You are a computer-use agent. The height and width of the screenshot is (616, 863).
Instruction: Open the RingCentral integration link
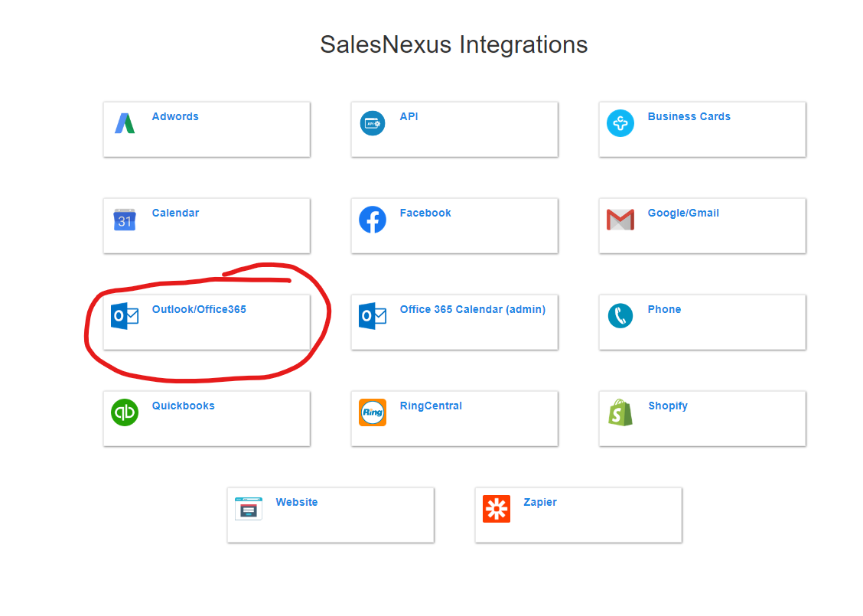coord(431,406)
